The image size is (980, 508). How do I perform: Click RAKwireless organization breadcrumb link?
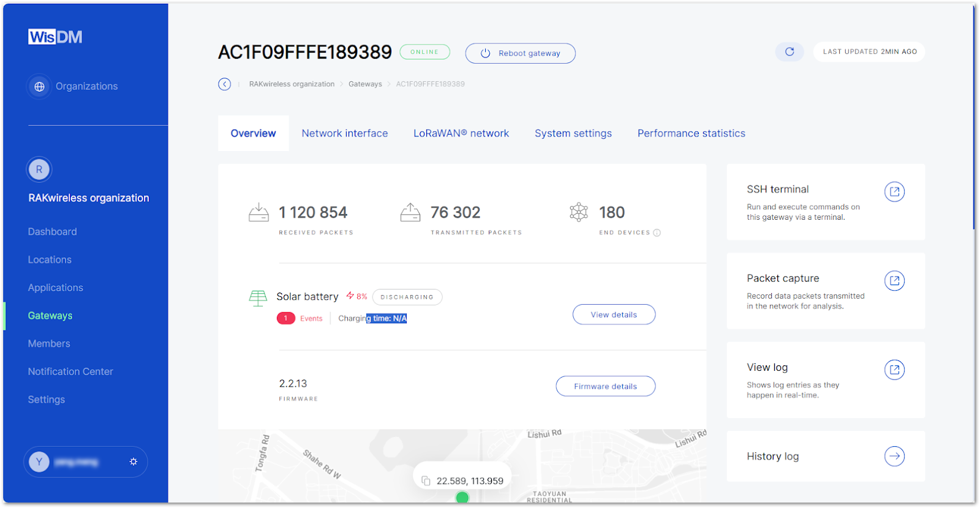[x=292, y=84]
